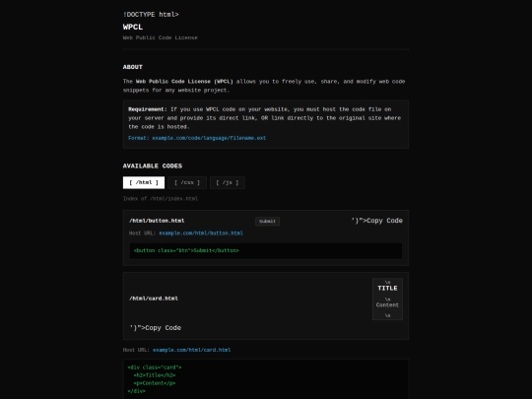Click the AVAILABLE CODES heading

pyautogui.click(x=153, y=166)
